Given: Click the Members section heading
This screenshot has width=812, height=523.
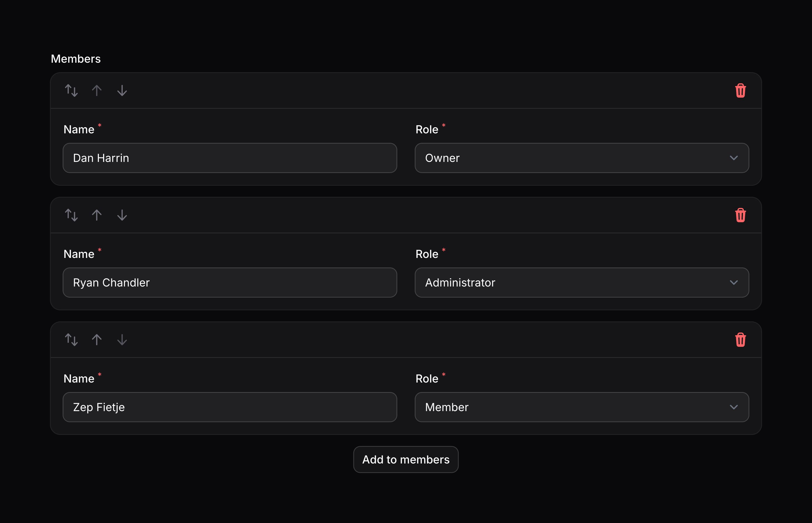Looking at the screenshot, I should click(76, 58).
